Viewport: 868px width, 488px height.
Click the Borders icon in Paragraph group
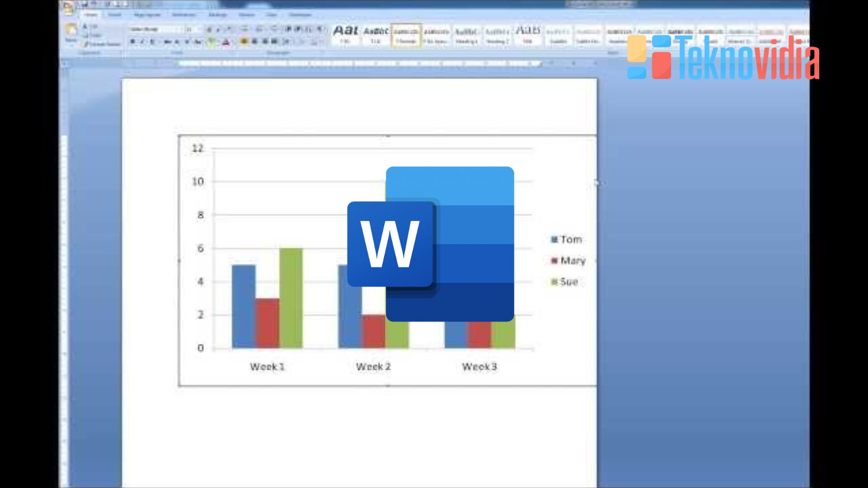tap(314, 42)
